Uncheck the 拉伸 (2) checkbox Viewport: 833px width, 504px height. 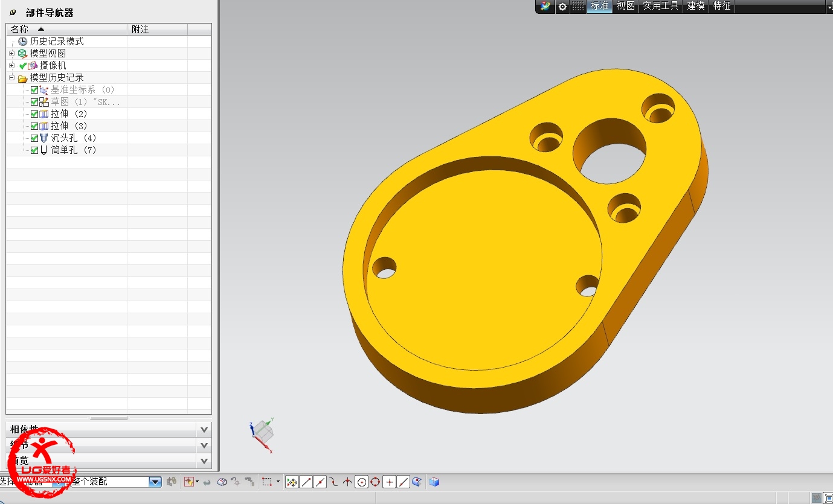(34, 114)
